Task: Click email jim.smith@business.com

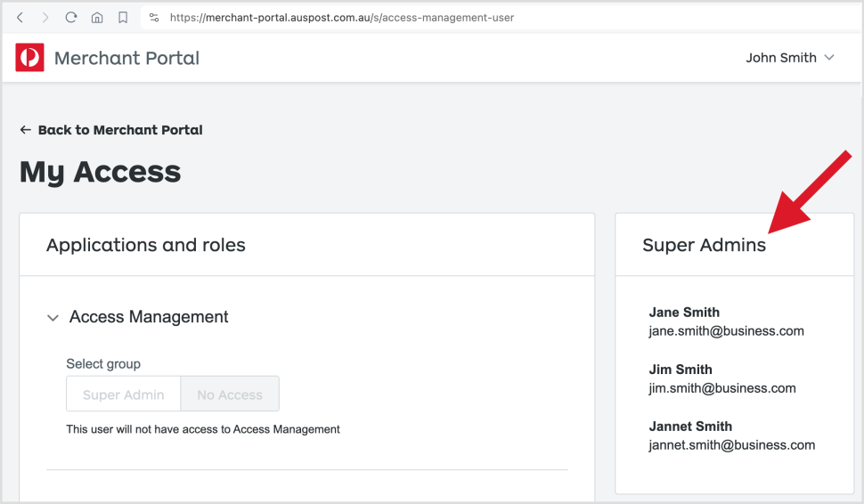Action: click(x=722, y=388)
